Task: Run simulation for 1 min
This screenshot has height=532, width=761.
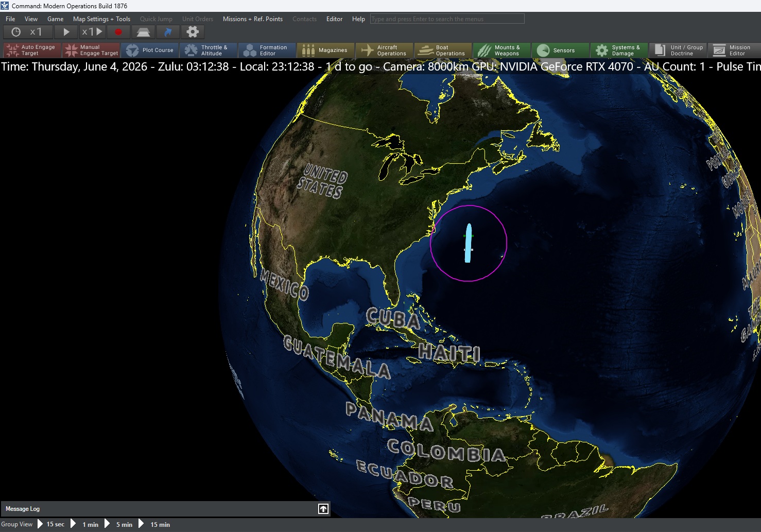Action: click(x=90, y=524)
